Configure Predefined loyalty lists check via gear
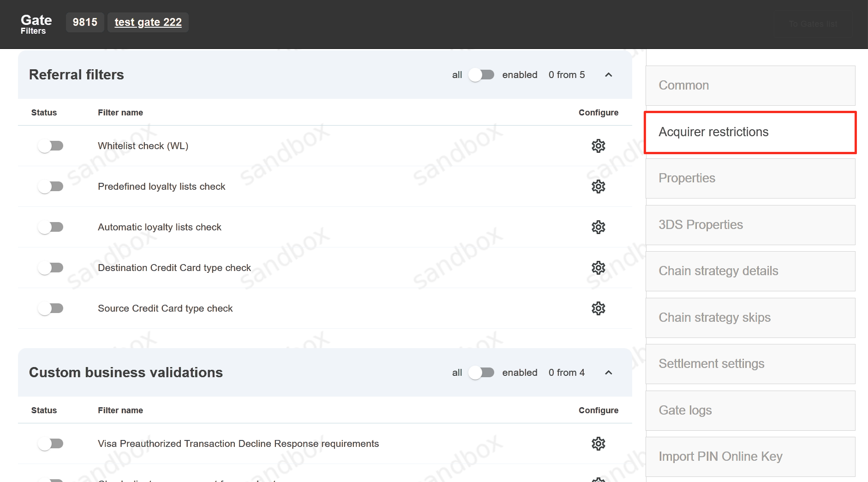The height and width of the screenshot is (482, 868). click(x=598, y=187)
